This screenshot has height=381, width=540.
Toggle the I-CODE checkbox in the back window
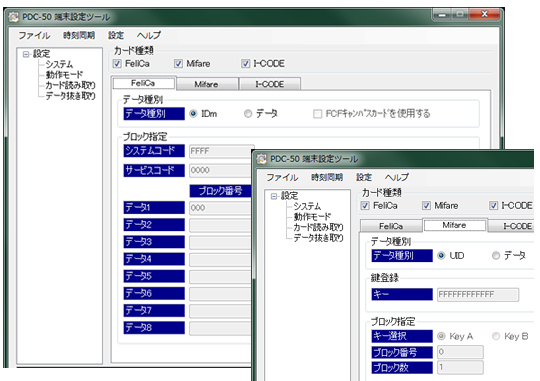click(245, 64)
